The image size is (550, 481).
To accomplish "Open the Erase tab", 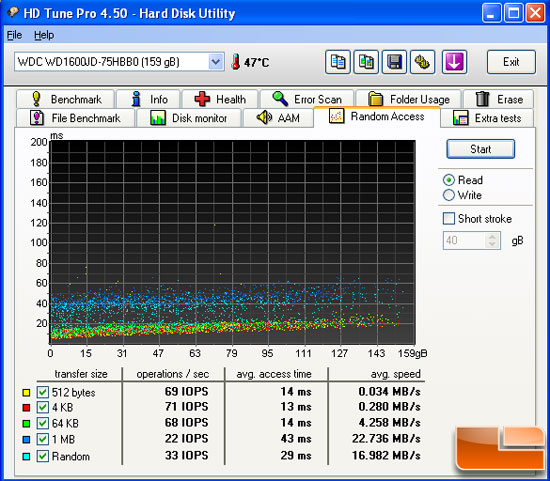I will [499, 99].
